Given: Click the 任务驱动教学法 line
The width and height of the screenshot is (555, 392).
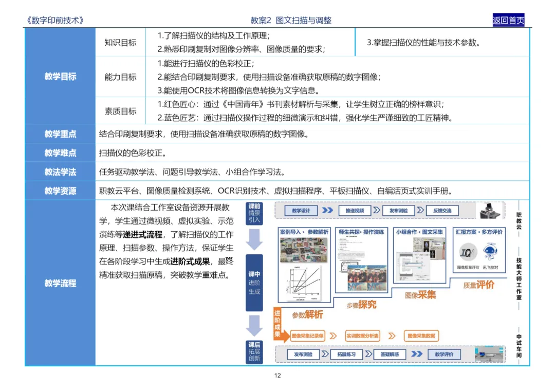Looking at the screenshot, I should (x=192, y=172).
